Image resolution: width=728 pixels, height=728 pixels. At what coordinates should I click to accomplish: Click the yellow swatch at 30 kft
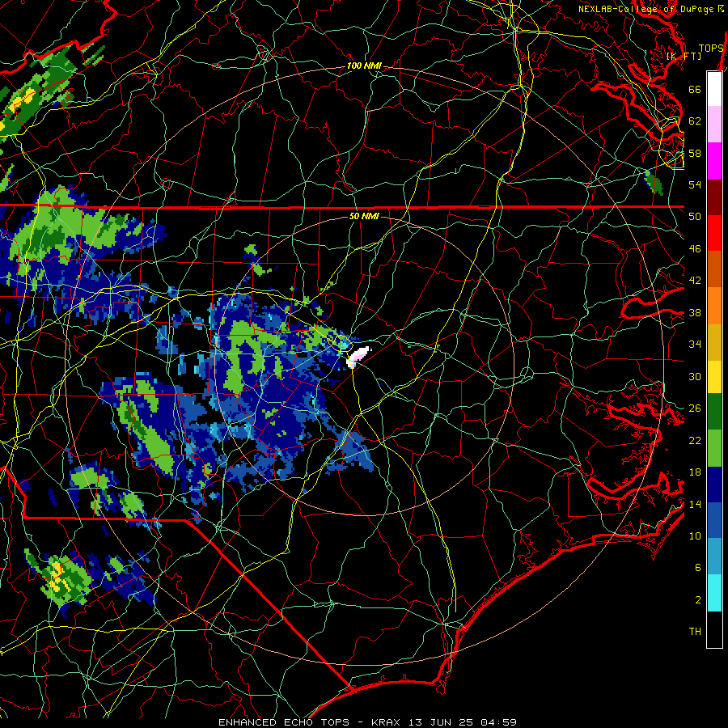point(714,376)
